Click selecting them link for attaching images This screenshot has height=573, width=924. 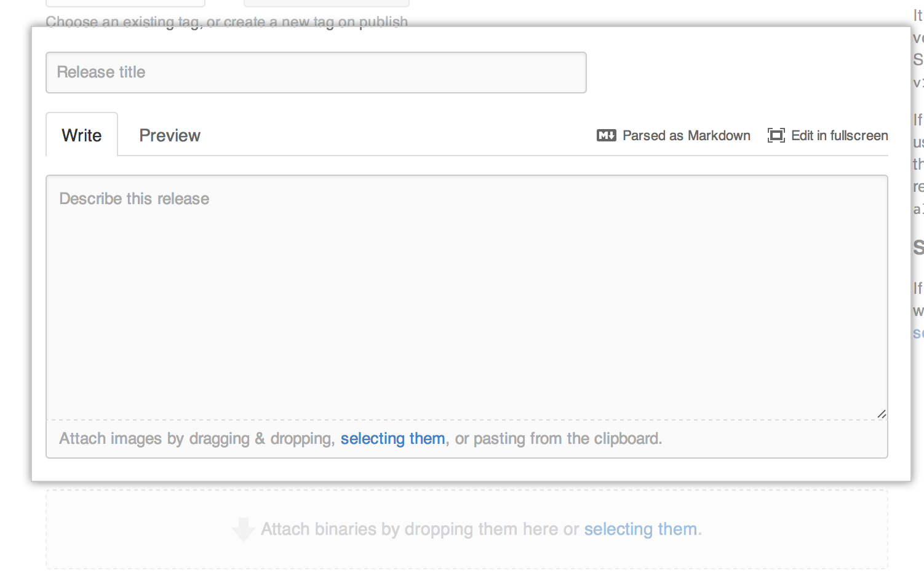point(392,438)
